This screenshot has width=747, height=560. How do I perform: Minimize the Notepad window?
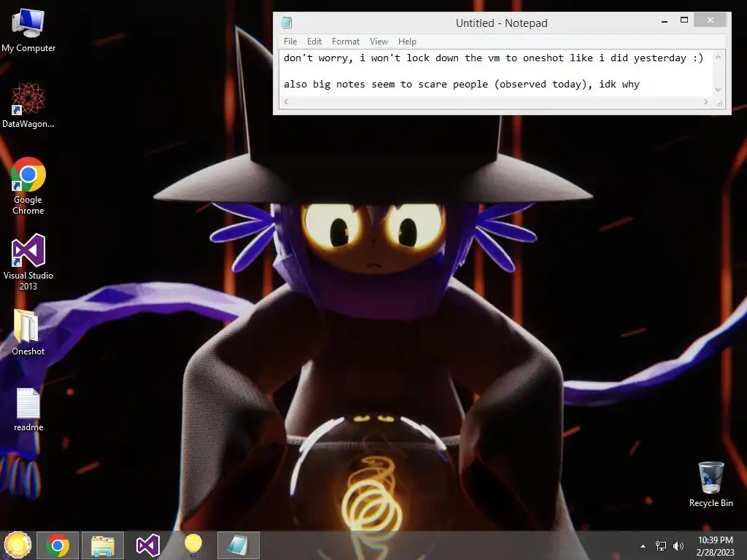(x=665, y=20)
